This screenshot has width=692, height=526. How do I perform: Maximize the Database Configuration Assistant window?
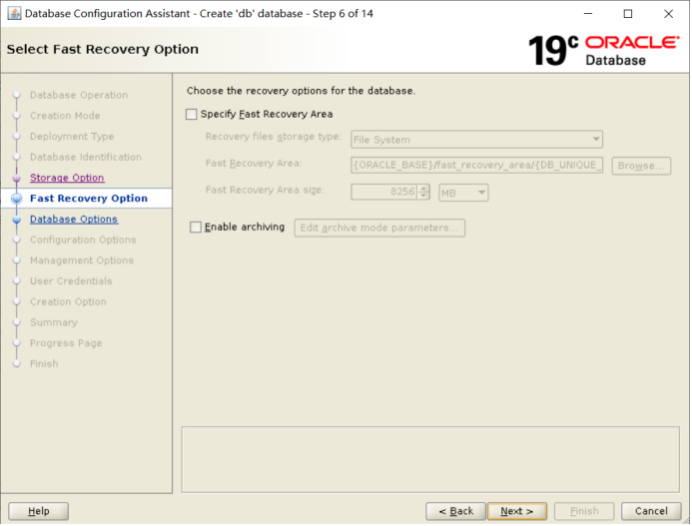pyautogui.click(x=628, y=14)
